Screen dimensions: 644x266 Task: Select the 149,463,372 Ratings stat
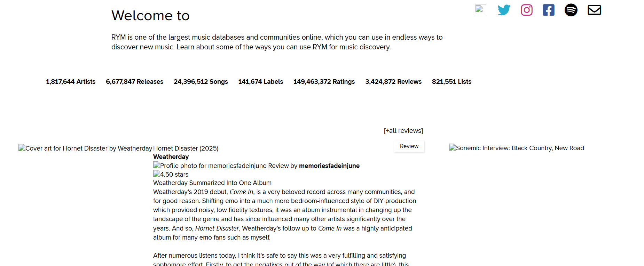tap(324, 82)
